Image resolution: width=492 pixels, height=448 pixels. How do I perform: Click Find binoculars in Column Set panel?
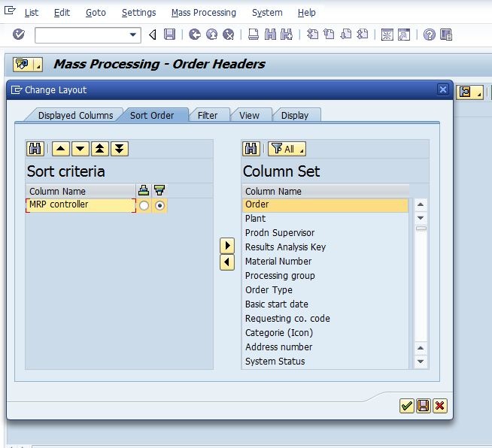[251, 149]
